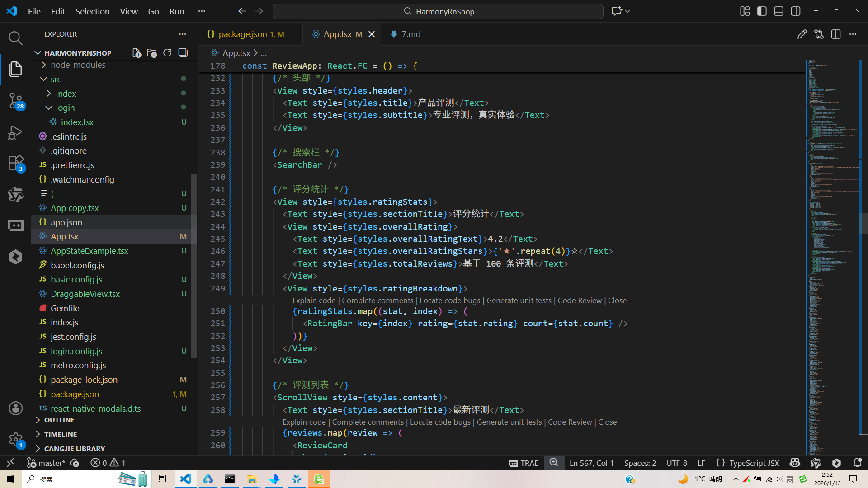Open Source Control view with 28 changes
Image resolution: width=868 pixels, height=488 pixels.
[15, 100]
